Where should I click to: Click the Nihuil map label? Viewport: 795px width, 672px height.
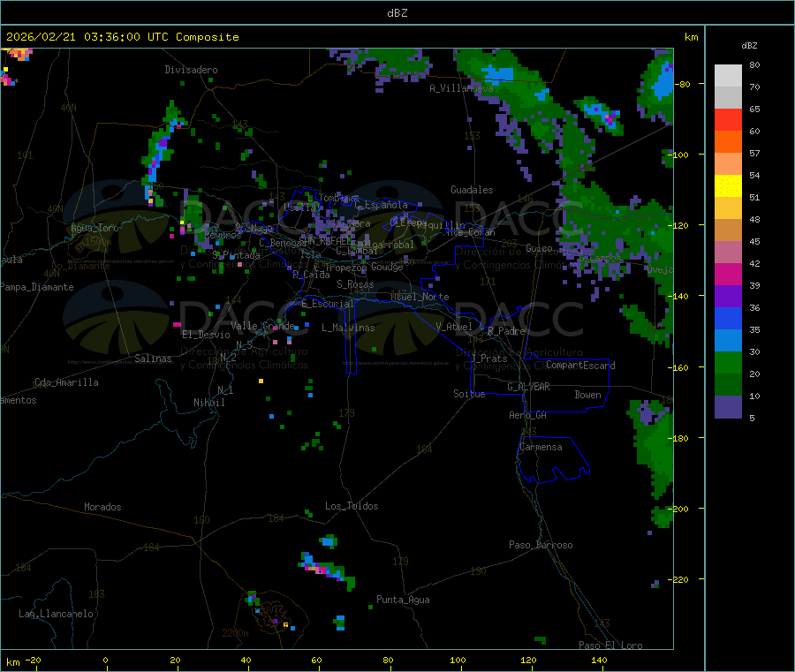[208, 403]
